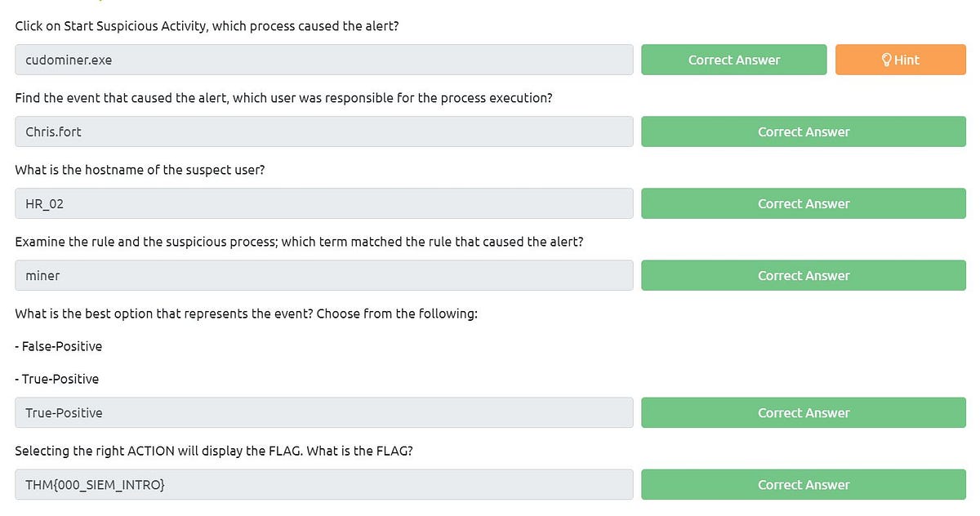980x516 pixels.
Task: Click Correct Answer for the rule term question
Action: [x=803, y=275]
